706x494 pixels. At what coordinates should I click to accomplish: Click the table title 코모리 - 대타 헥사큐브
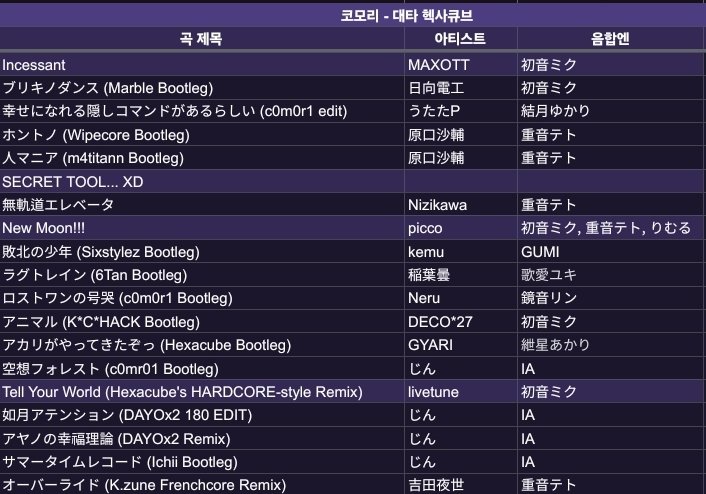(407, 16)
